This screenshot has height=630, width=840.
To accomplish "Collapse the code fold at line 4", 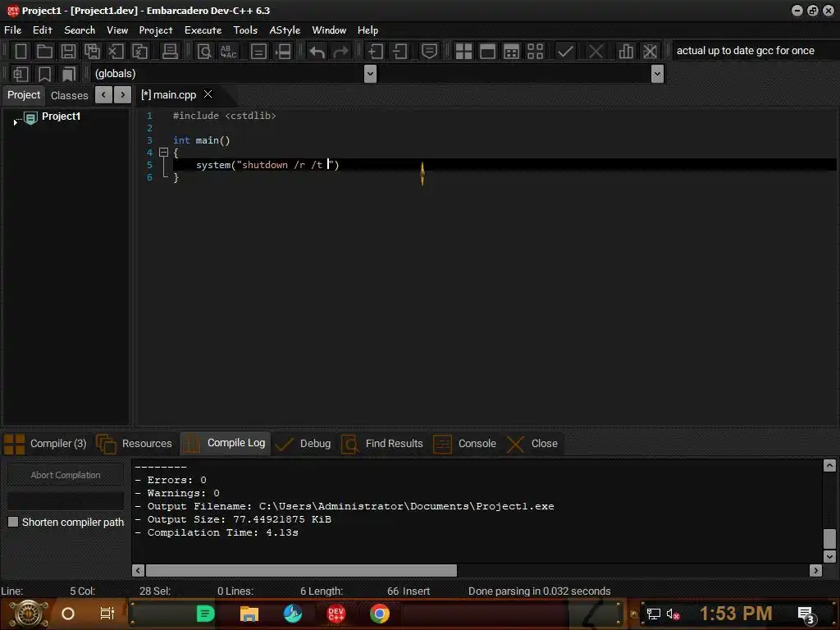I will 164,153.
